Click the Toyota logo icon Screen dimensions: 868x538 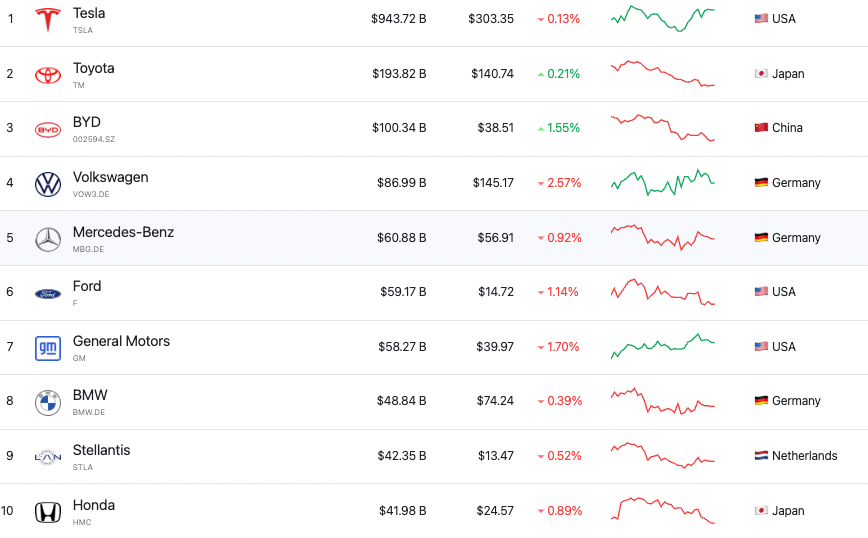click(48, 74)
